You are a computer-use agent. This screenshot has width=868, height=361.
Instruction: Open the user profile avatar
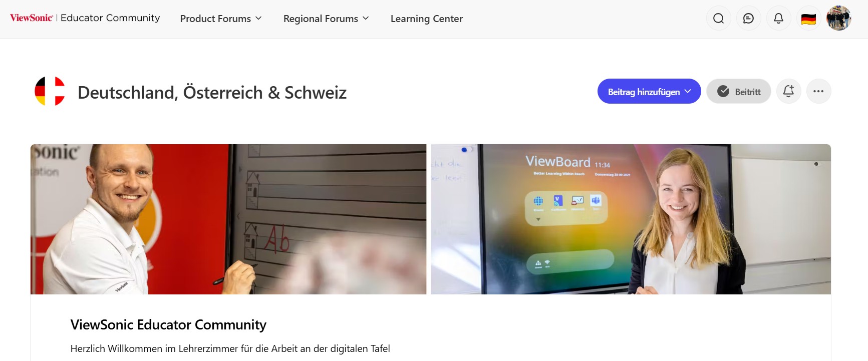838,19
